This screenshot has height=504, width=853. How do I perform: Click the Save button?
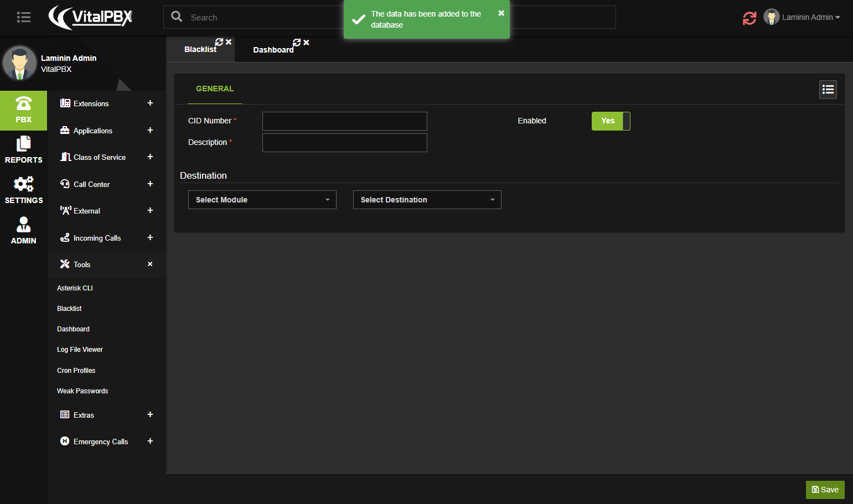point(825,490)
